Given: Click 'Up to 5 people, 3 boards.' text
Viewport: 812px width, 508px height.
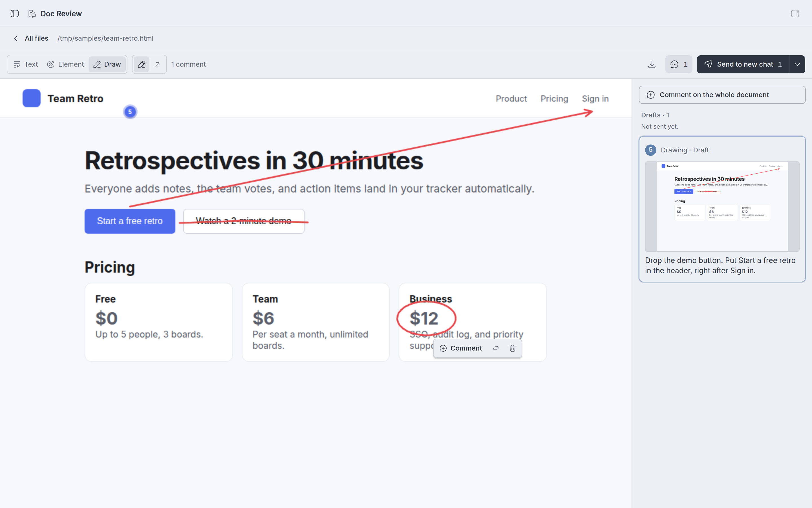Looking at the screenshot, I should pos(149,334).
